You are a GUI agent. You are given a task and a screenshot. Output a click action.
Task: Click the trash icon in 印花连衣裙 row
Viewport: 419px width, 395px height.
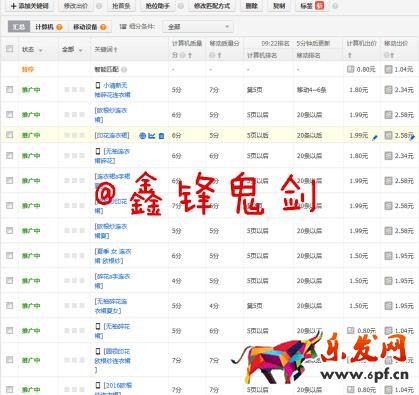(x=161, y=136)
